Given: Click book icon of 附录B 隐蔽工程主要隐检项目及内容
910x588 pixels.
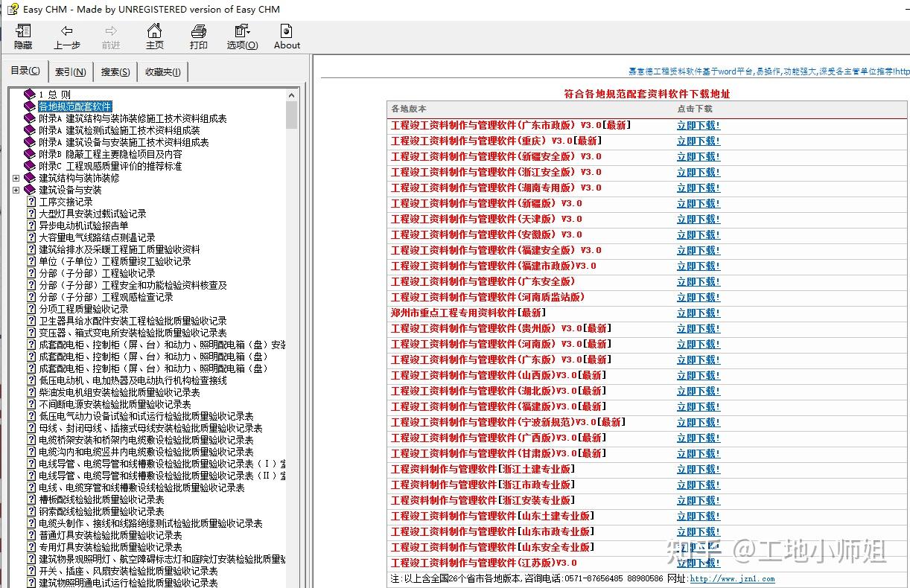Looking at the screenshot, I should coord(30,154).
